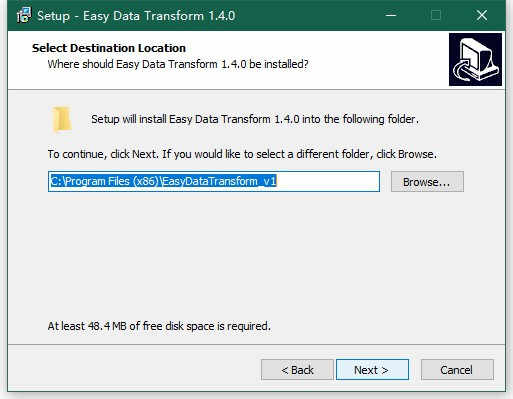Minimize the Setup window

coord(391,15)
